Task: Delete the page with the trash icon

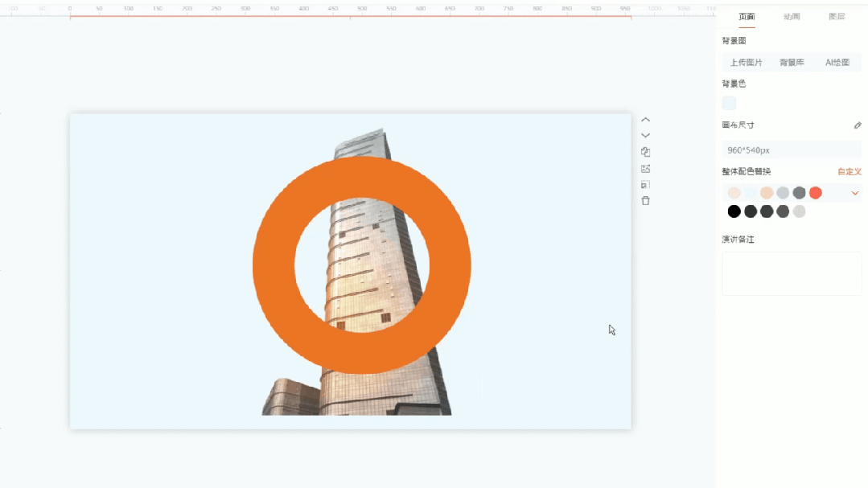Action: (x=645, y=201)
